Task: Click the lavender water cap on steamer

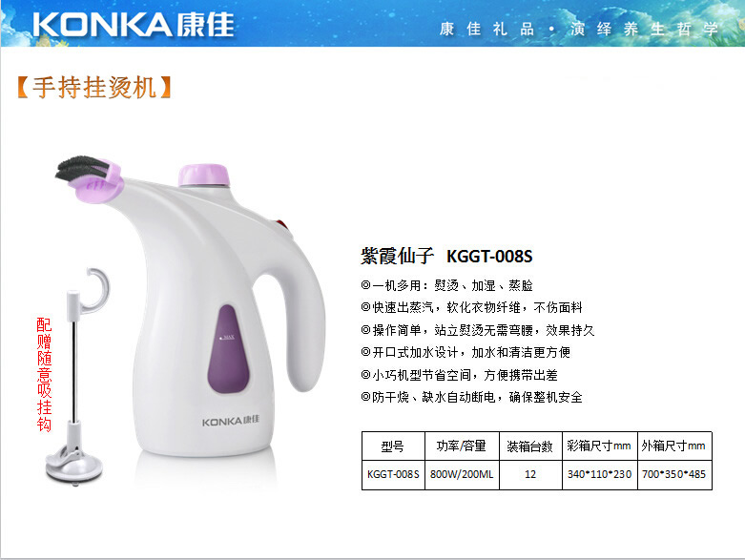Action: click(204, 176)
